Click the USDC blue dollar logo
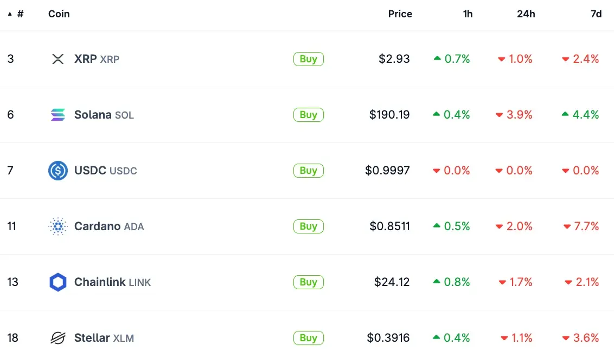The width and height of the screenshot is (614, 364). (x=58, y=171)
